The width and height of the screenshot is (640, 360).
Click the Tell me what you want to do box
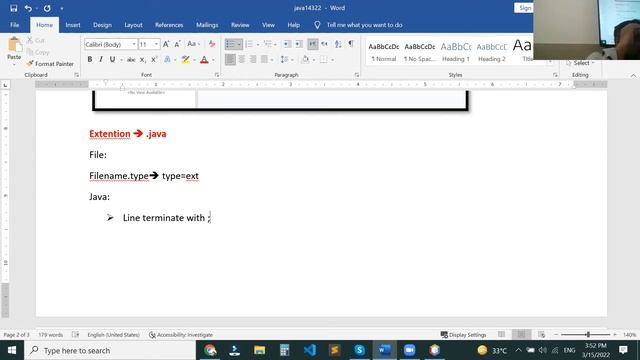364,25
